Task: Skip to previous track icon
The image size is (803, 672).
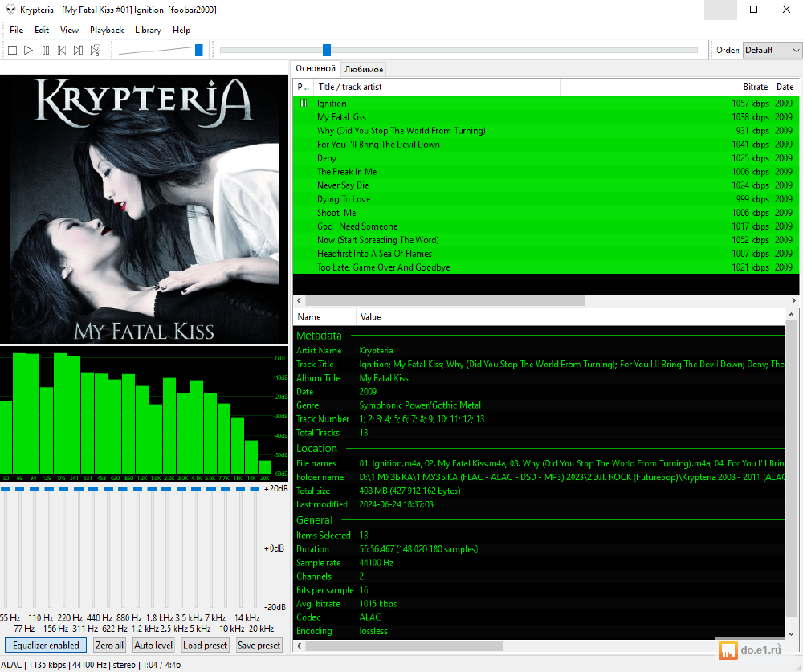Action: 62,51
